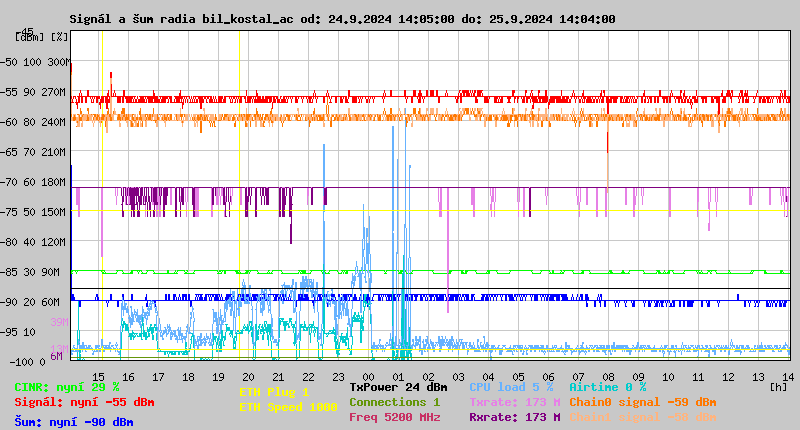Click the 240M label on vertical axis
Screen dimensions: 800x430
tap(53, 122)
